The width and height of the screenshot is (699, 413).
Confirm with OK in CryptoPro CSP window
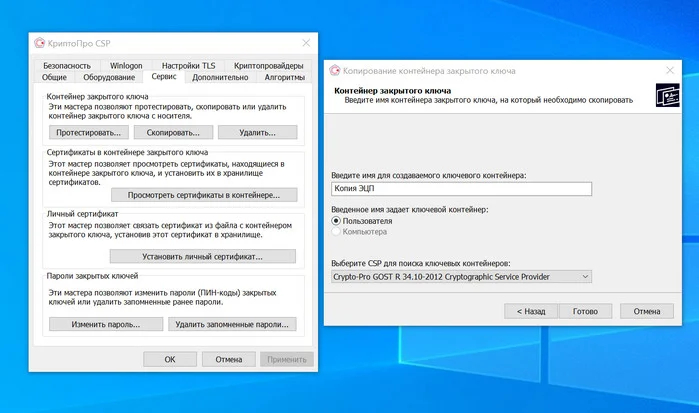click(170, 359)
